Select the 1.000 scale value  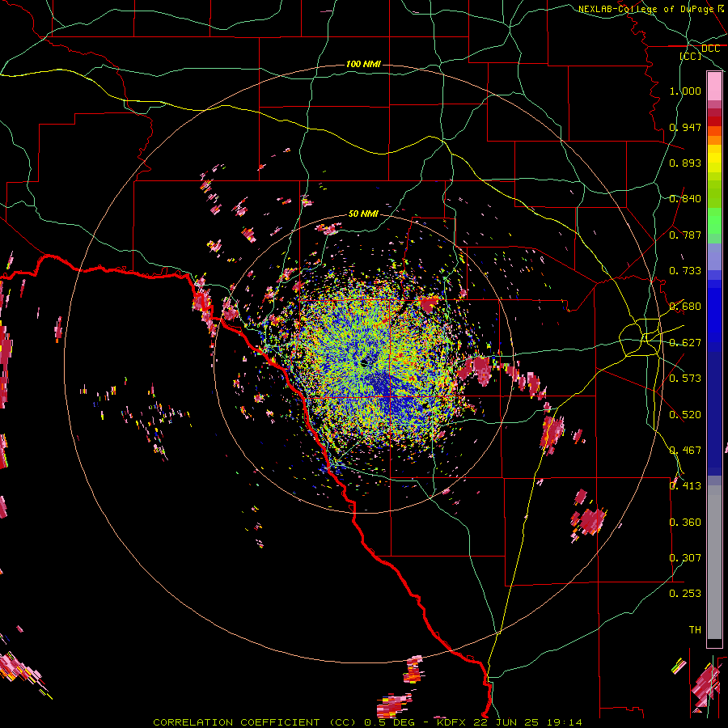[x=685, y=91]
